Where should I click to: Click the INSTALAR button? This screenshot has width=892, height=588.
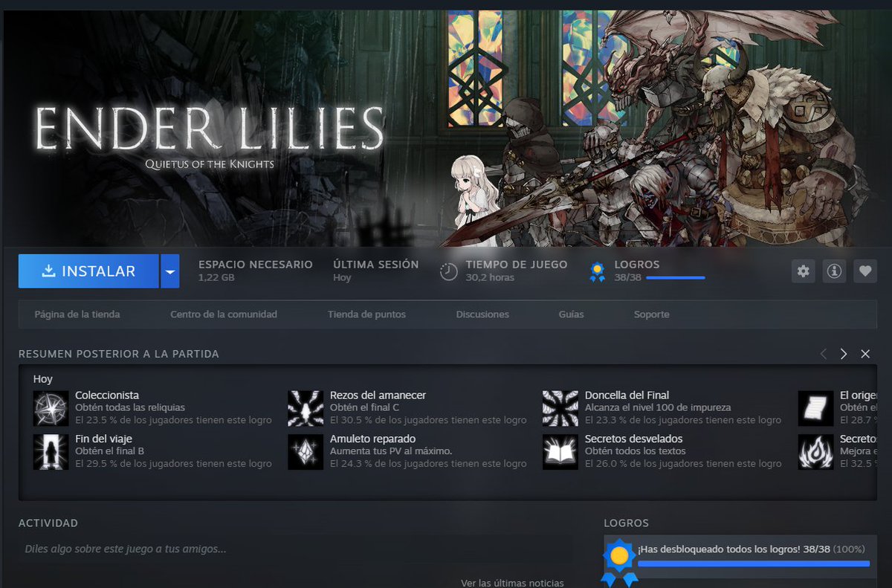point(88,271)
